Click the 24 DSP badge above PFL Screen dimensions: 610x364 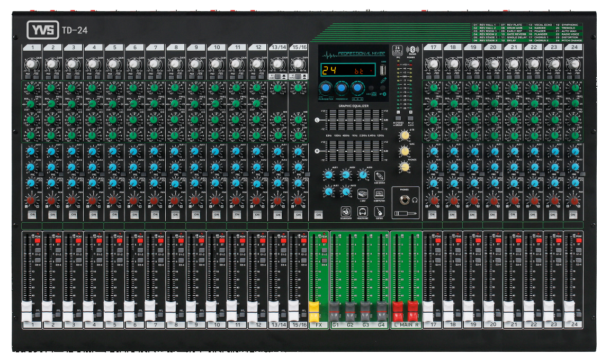398,50
